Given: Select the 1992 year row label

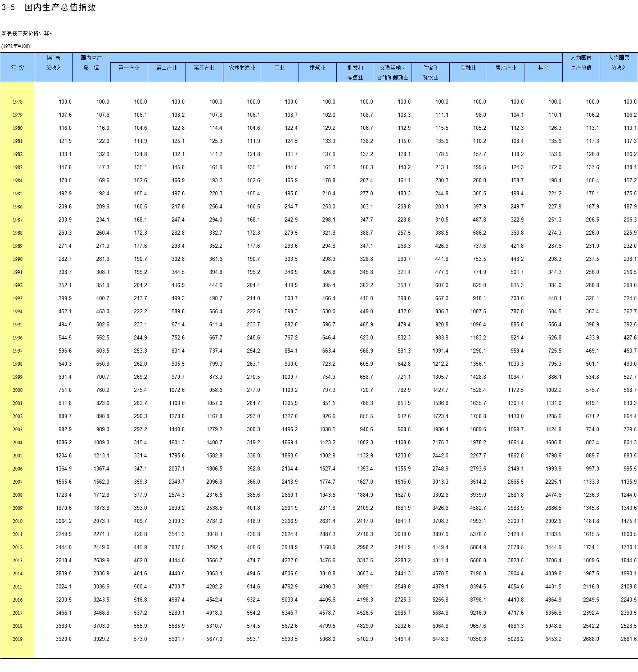Looking at the screenshot, I should (x=18, y=285).
